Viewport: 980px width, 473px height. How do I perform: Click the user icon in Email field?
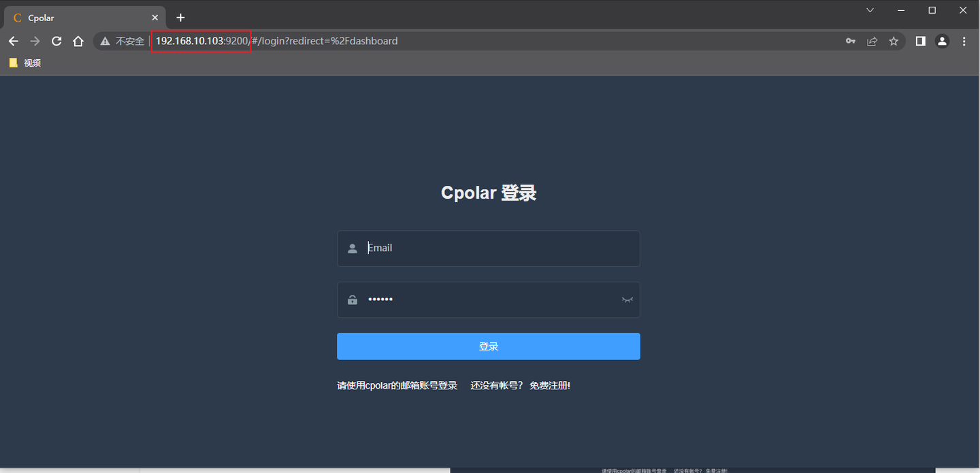[x=353, y=248]
